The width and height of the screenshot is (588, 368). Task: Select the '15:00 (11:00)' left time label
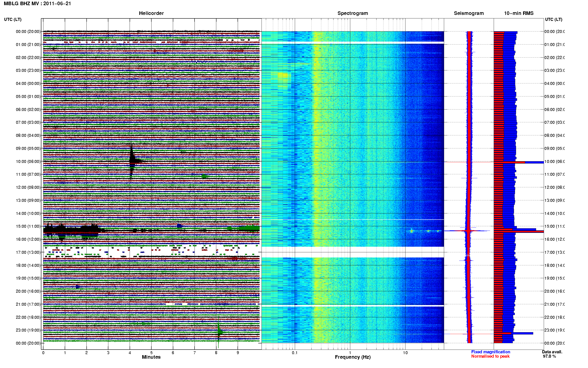[x=28, y=226]
